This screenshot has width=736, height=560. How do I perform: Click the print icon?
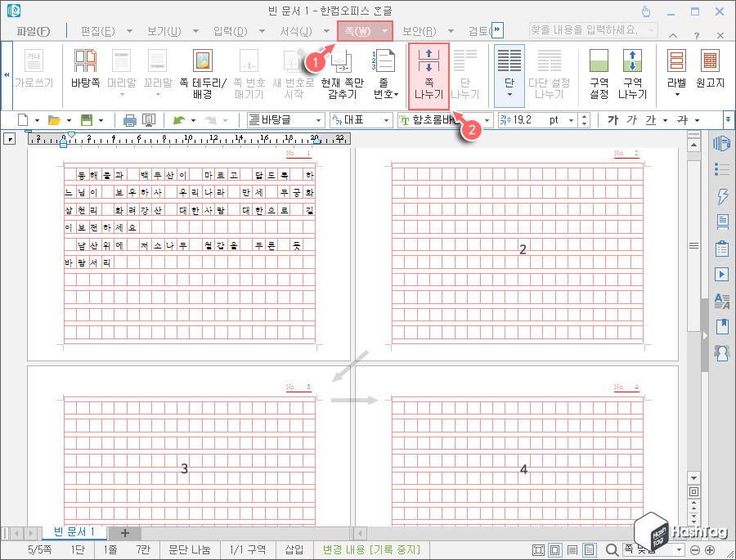[x=129, y=121]
